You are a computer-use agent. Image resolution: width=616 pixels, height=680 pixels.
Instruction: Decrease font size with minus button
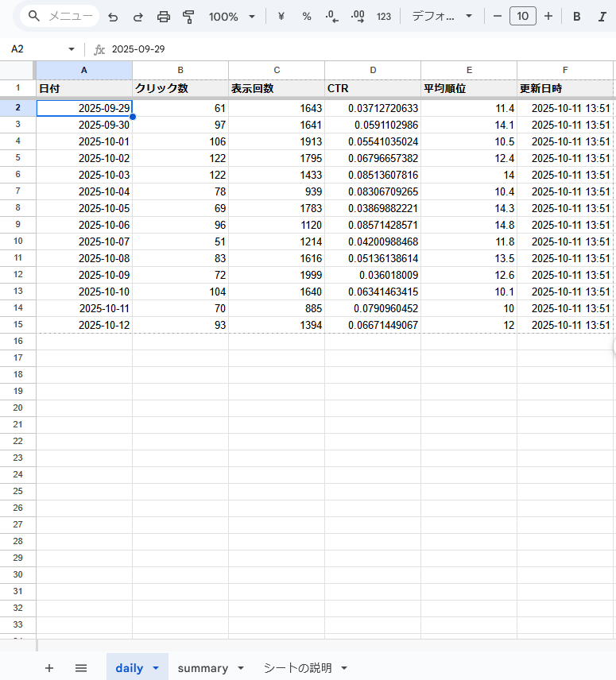(497, 16)
